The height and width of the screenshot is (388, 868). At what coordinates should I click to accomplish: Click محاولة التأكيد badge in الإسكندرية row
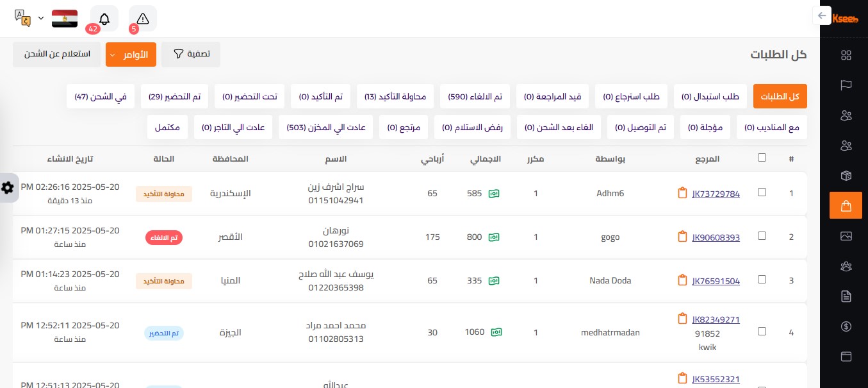click(x=164, y=194)
